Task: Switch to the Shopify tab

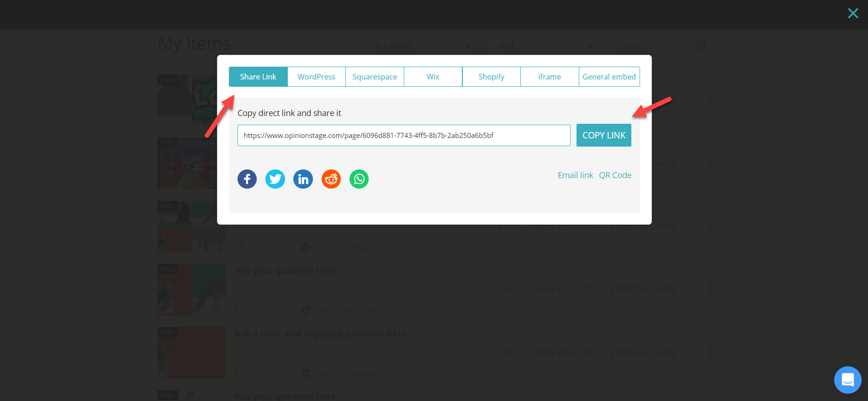Action: click(491, 77)
